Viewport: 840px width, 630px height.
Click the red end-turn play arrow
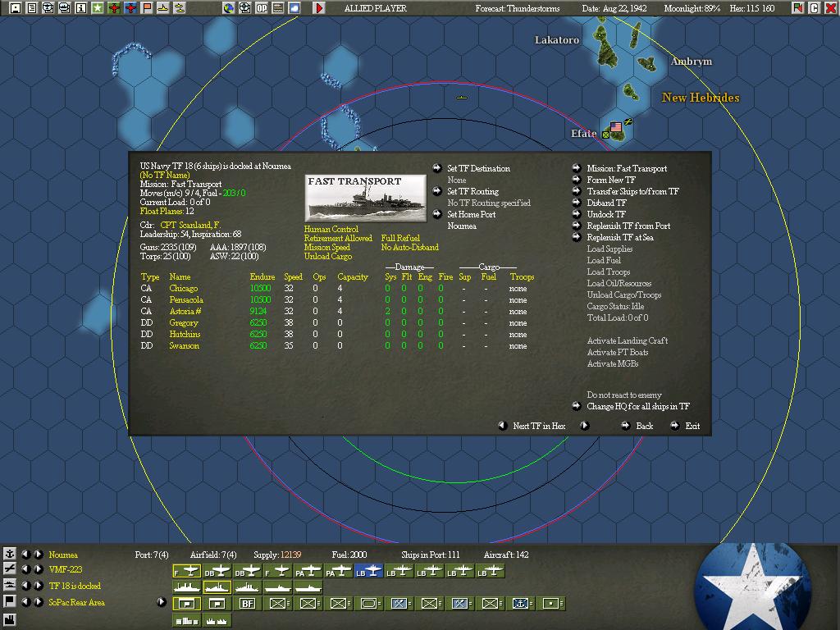319,8
